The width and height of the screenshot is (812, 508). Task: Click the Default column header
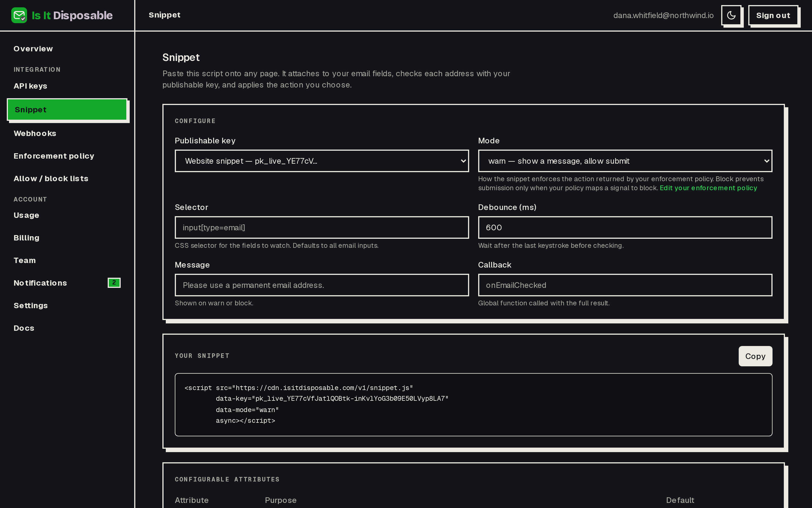click(x=680, y=500)
